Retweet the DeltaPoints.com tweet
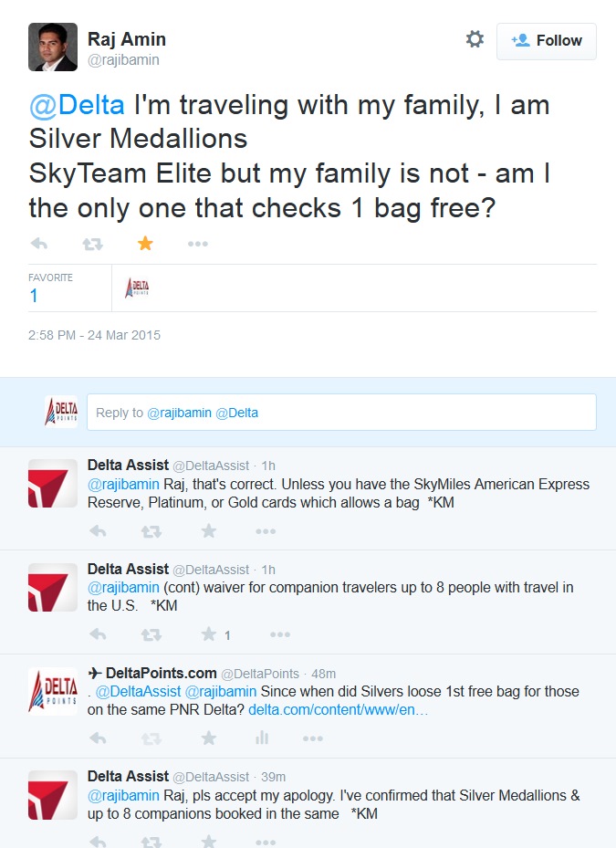The width and height of the screenshot is (616, 848). coord(152,738)
